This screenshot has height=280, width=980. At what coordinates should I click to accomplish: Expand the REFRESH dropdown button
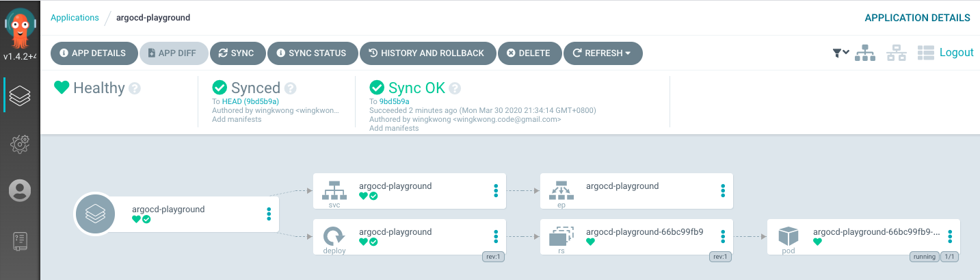pos(602,53)
